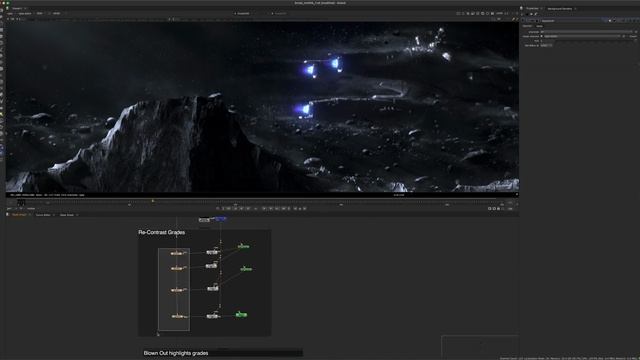Viewport: 640px width, 360px height.
Task: Select bottom orange Grade node in backdrop
Action: [x=178, y=316]
